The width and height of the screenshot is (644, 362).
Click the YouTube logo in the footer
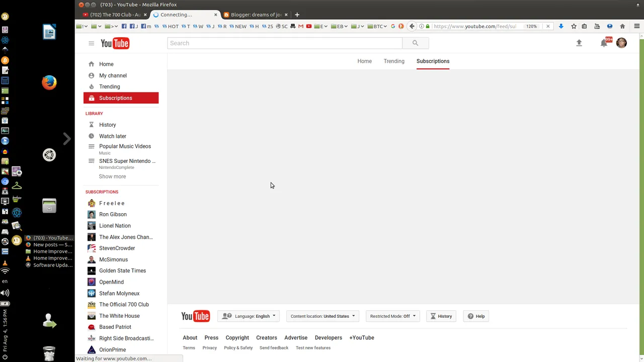195,316
